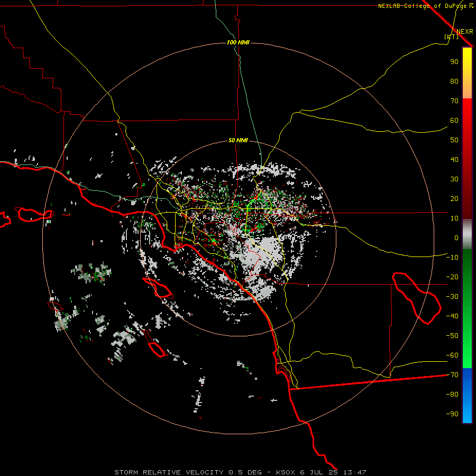The image size is (476, 476).
Task: Click the bright green segment of the color bar
Action: click(467, 349)
